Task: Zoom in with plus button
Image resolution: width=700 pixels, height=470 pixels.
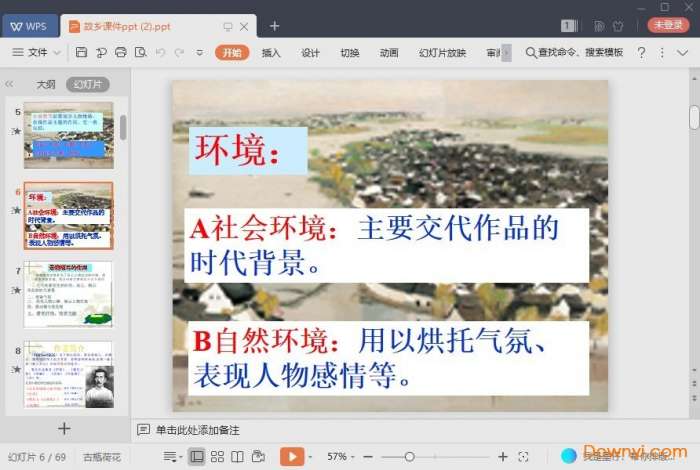Action: pos(503,457)
